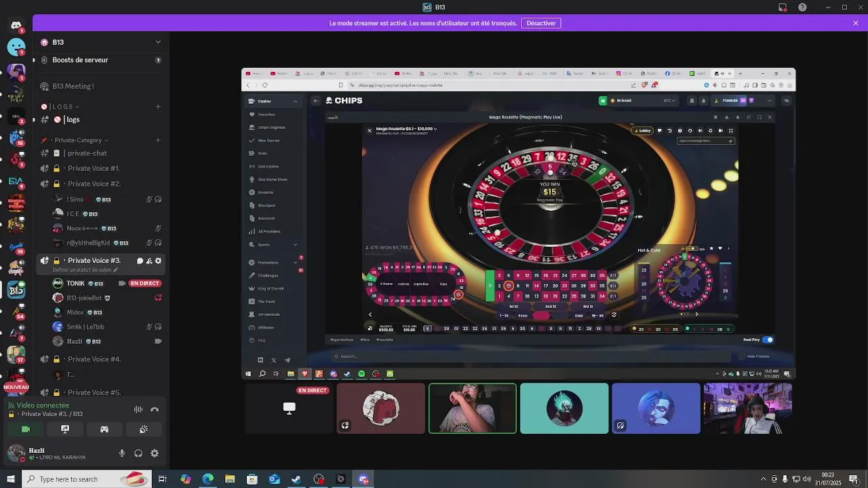Open Discord direct messages home icon
The width and height of the screenshot is (868, 488).
pyautogui.click(x=16, y=25)
